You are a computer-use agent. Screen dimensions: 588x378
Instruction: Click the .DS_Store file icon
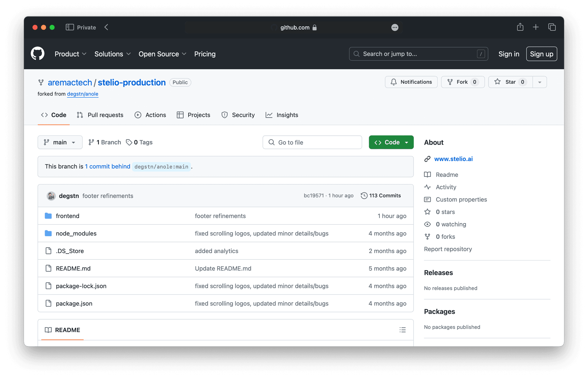pos(48,251)
